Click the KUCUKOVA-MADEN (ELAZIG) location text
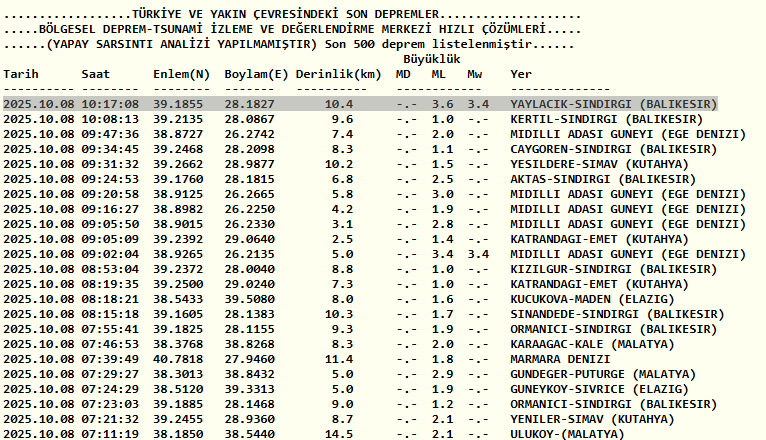Viewport: 766px width, 440px height. (593, 299)
